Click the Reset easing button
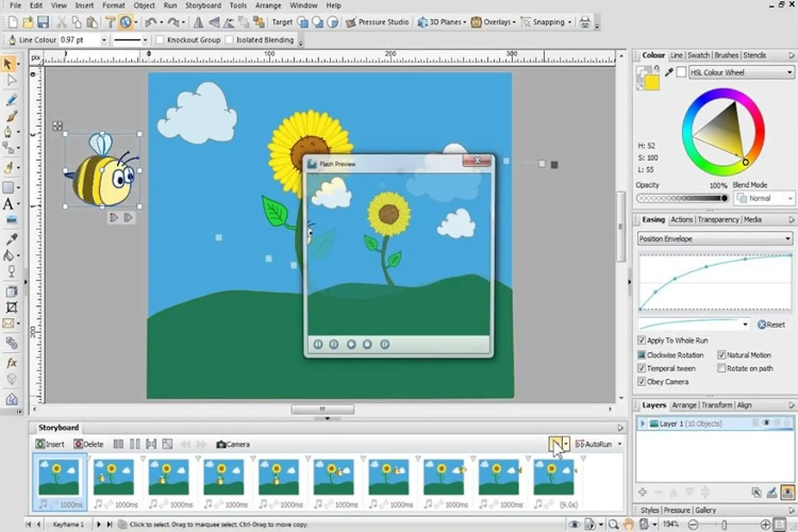Screen dimensions: 798x532 click(771, 325)
